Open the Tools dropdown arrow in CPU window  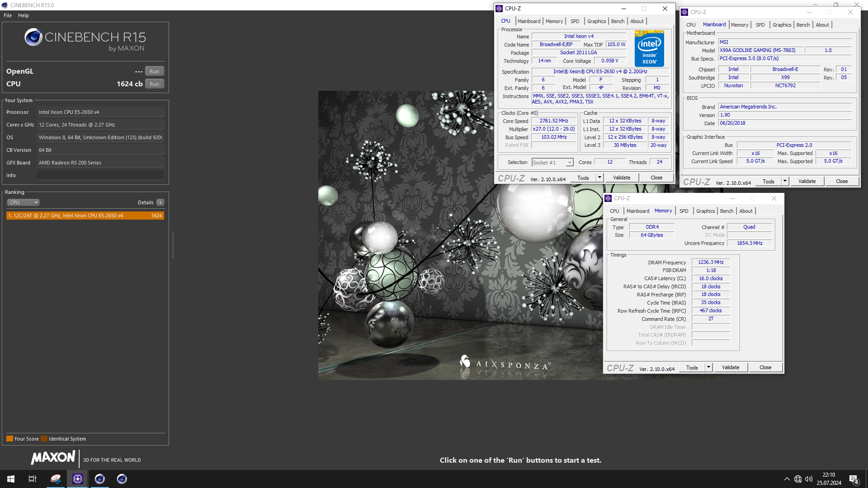tap(599, 178)
